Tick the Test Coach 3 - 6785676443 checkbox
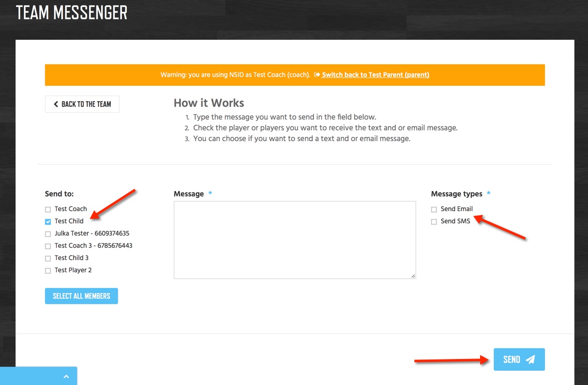Viewport: 588px width, 385px height. 48,246
